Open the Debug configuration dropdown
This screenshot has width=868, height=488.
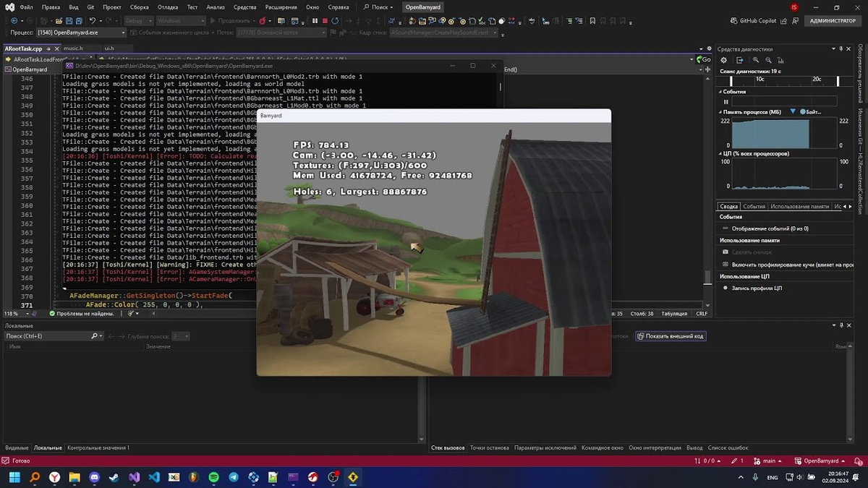click(137, 21)
